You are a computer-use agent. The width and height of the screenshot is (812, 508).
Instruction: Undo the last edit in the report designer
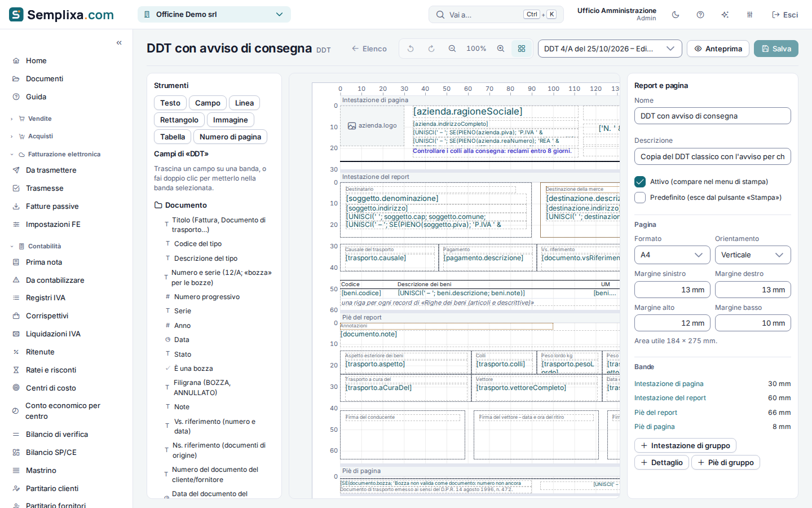[411, 49]
